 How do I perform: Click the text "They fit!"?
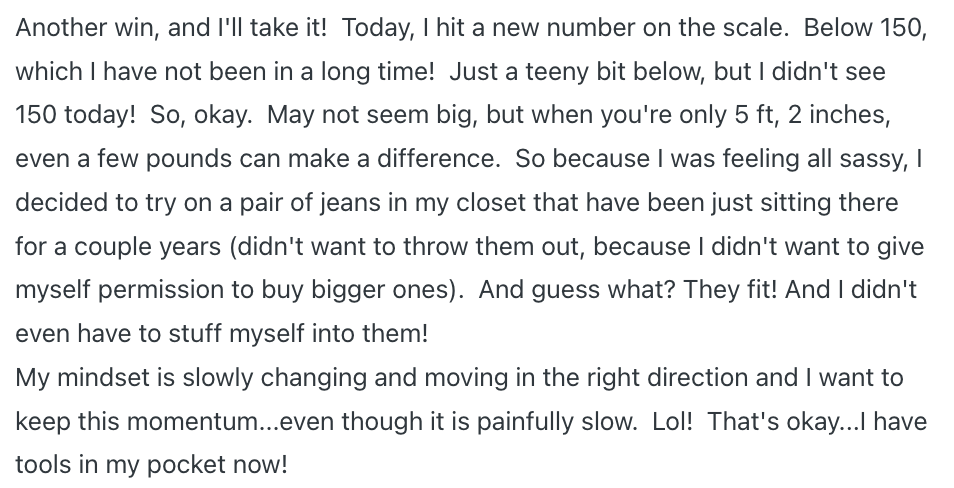point(731,290)
